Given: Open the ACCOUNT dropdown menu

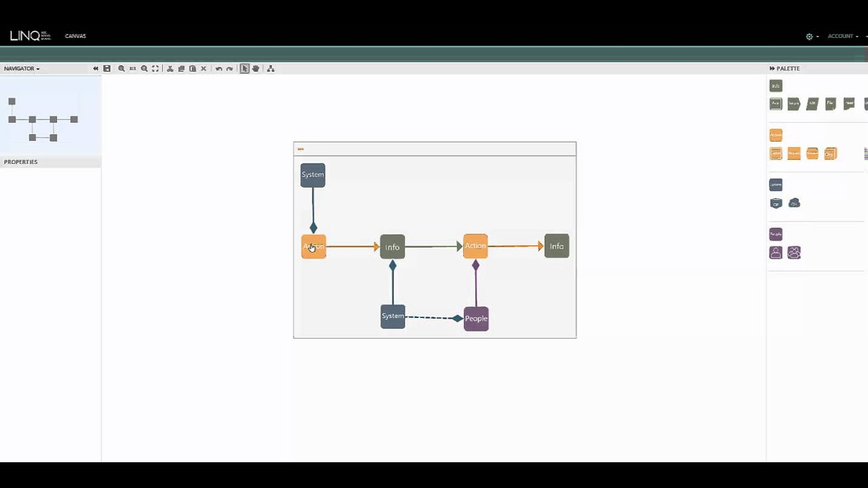Looking at the screenshot, I should tap(843, 36).
